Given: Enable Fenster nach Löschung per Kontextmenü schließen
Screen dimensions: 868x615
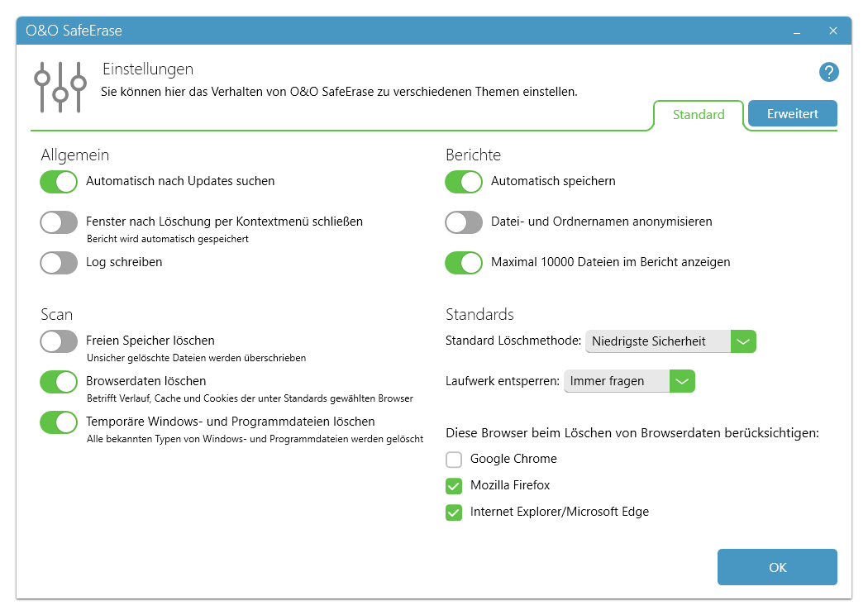Looking at the screenshot, I should [59, 222].
